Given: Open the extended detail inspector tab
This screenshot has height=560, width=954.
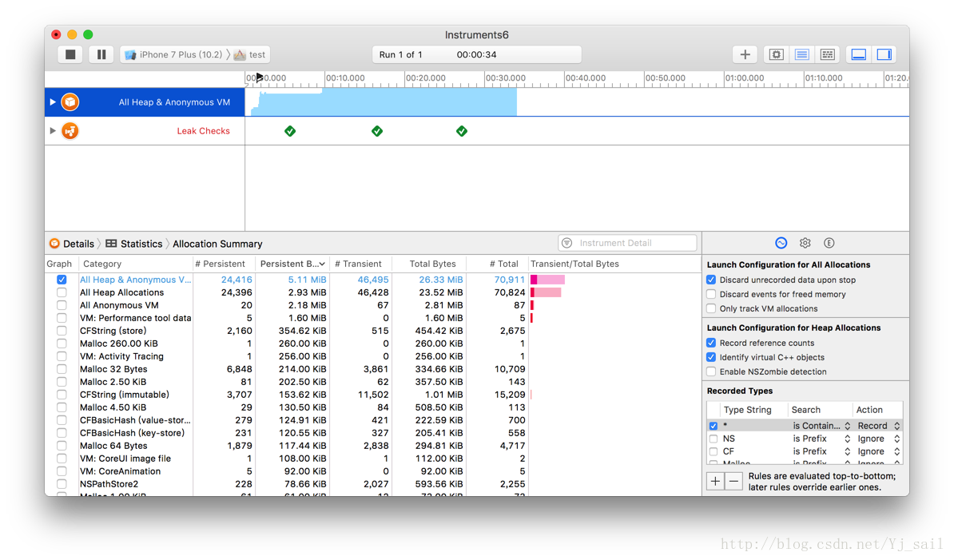Looking at the screenshot, I should coord(829,243).
